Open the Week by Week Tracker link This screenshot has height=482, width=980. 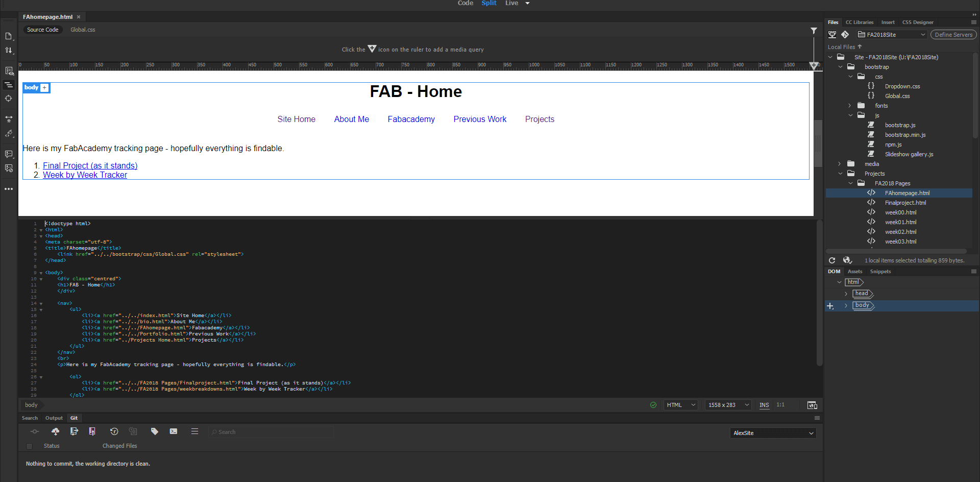[x=85, y=175]
